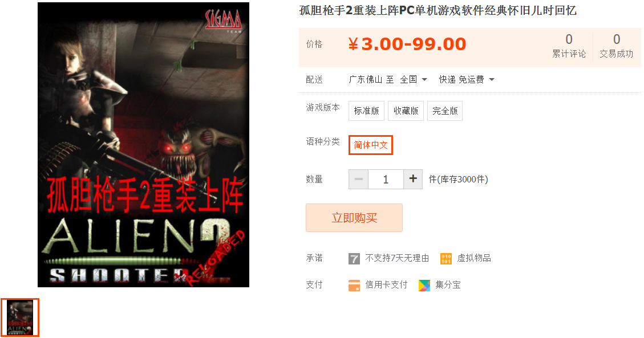The width and height of the screenshot is (644, 338).
Task: Open the 全国 destination dropdown
Action: [414, 79]
